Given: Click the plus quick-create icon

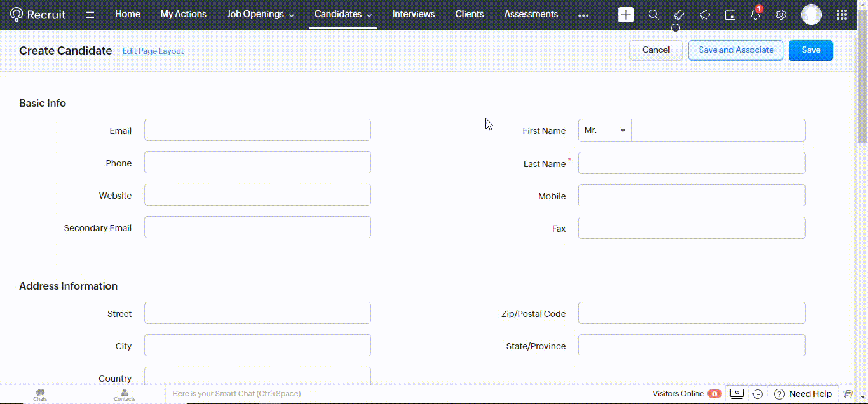Looking at the screenshot, I should pyautogui.click(x=626, y=15).
